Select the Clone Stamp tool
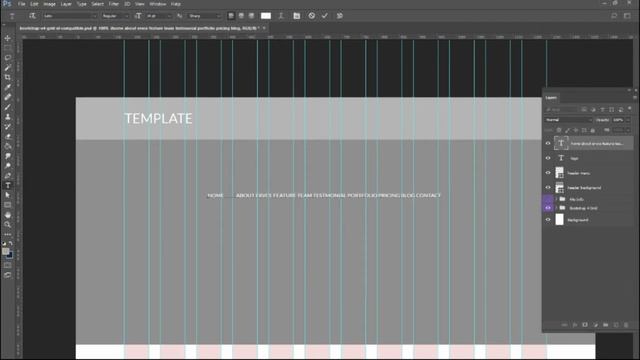 pos(8,117)
